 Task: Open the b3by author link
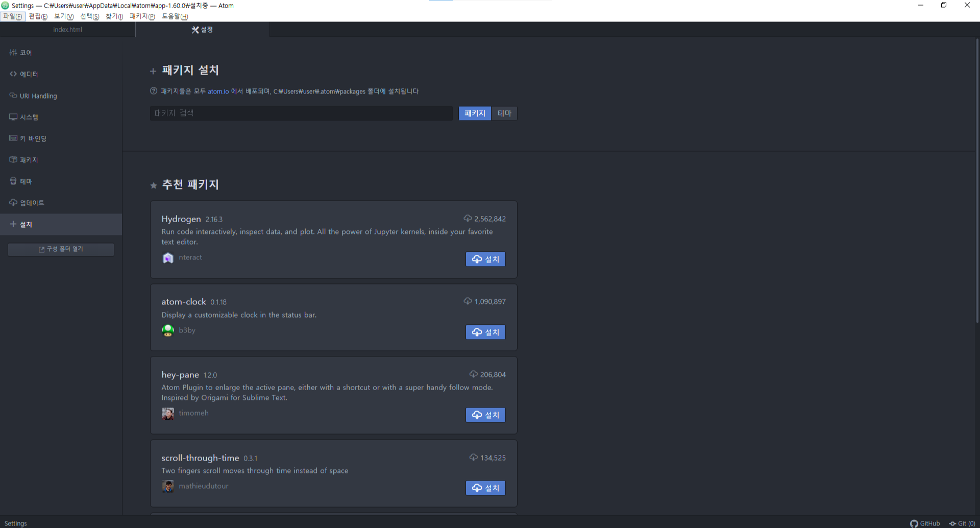click(187, 330)
